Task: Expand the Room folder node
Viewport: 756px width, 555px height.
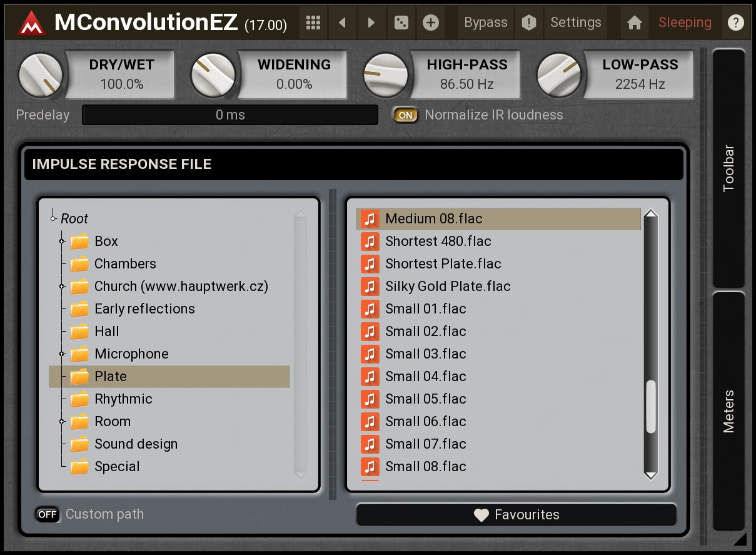Action: point(62,422)
